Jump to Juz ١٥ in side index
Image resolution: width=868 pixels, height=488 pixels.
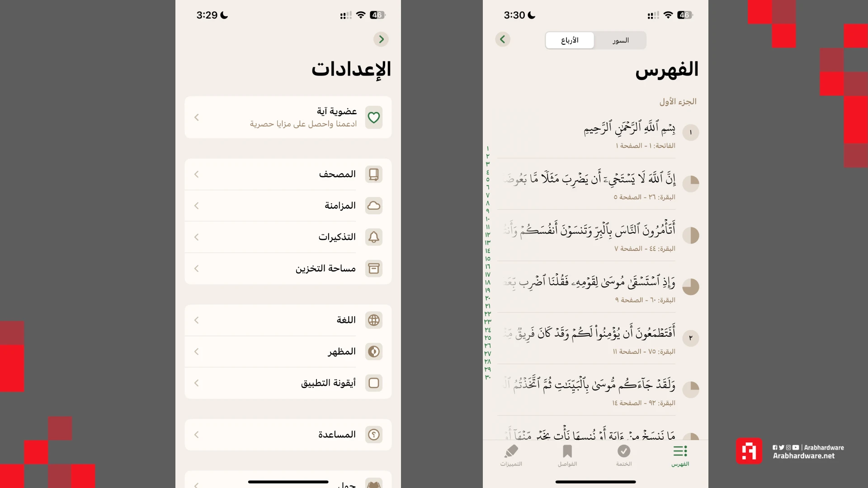(x=488, y=258)
